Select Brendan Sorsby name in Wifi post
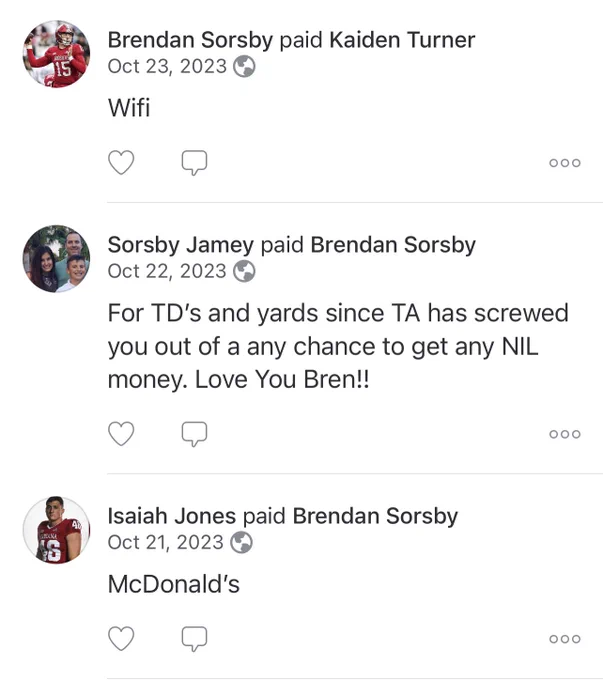This screenshot has height=680, width=603. tap(190, 40)
